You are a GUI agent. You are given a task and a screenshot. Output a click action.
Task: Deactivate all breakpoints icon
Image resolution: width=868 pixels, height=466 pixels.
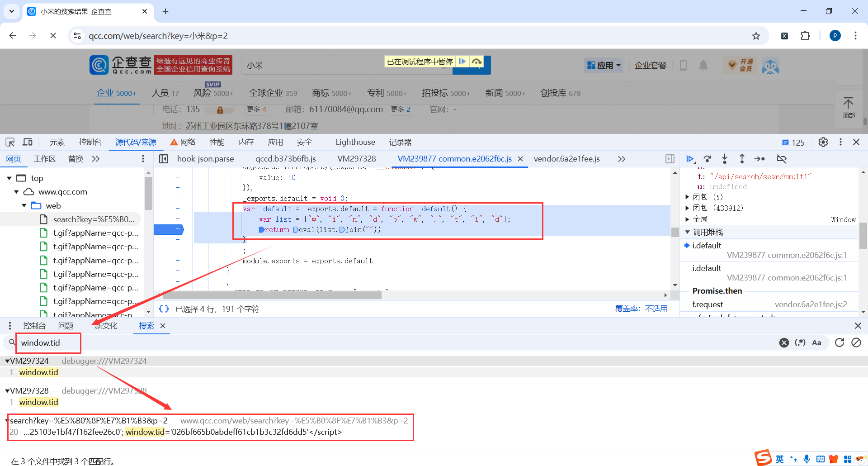[782, 159]
